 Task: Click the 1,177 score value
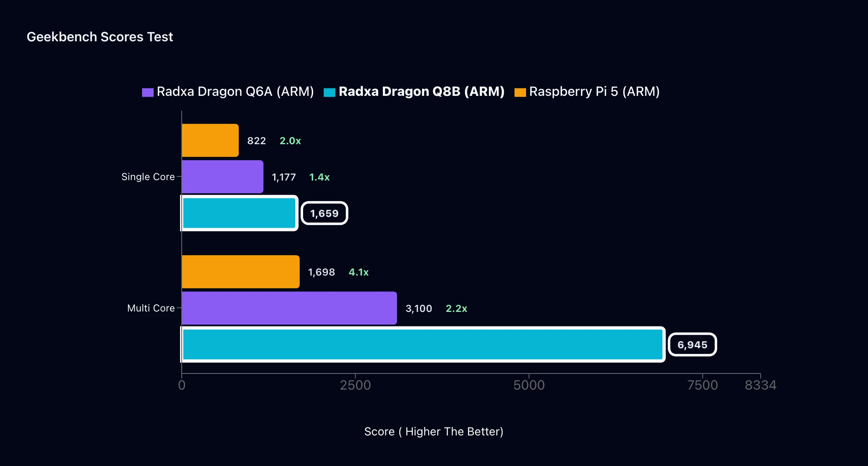(x=284, y=177)
